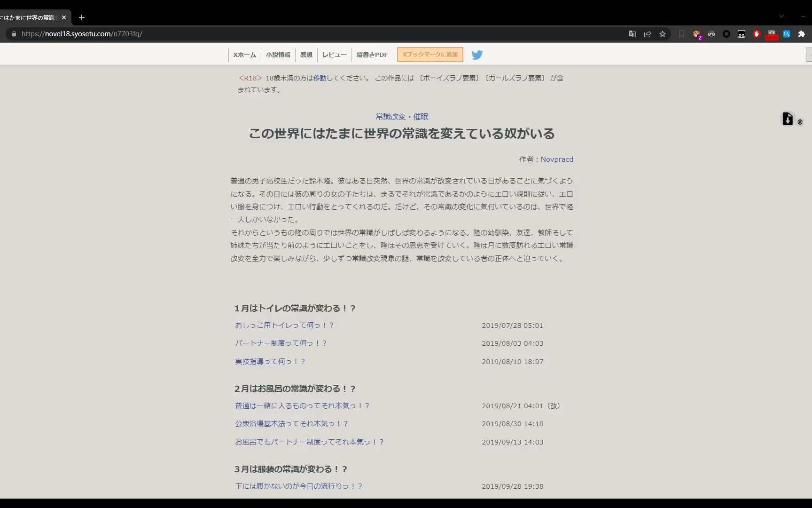Open 縦書きPDF in the navigation bar
Image resolution: width=812 pixels, height=508 pixels.
point(372,55)
